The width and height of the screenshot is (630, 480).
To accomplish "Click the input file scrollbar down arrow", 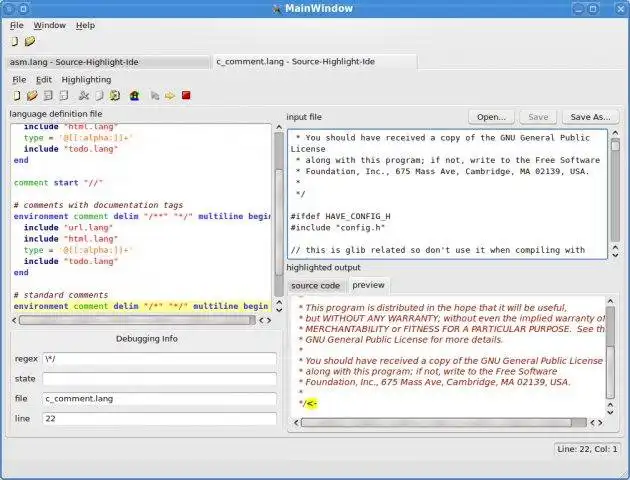I will click(615, 255).
